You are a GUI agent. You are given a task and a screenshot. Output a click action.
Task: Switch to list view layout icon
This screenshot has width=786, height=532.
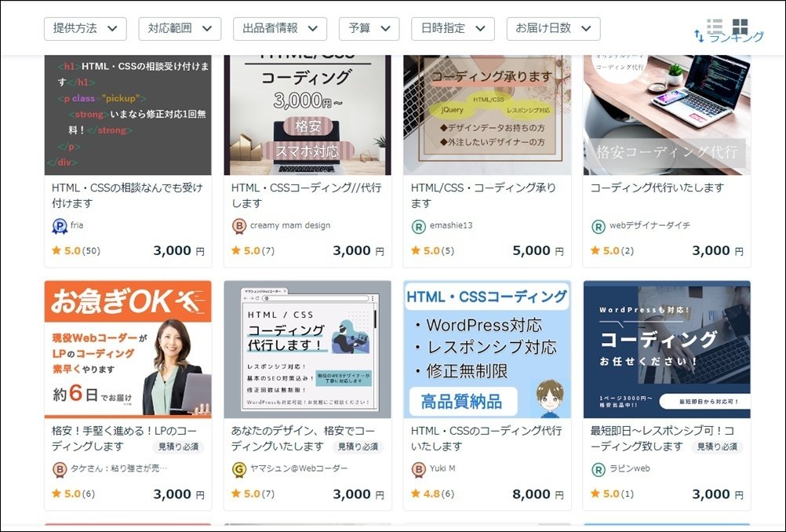point(715,25)
